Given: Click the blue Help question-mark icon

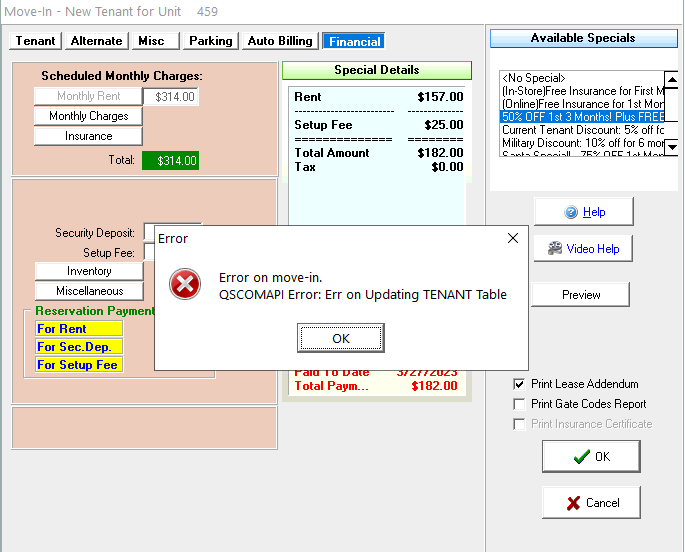Looking at the screenshot, I should coord(571,212).
